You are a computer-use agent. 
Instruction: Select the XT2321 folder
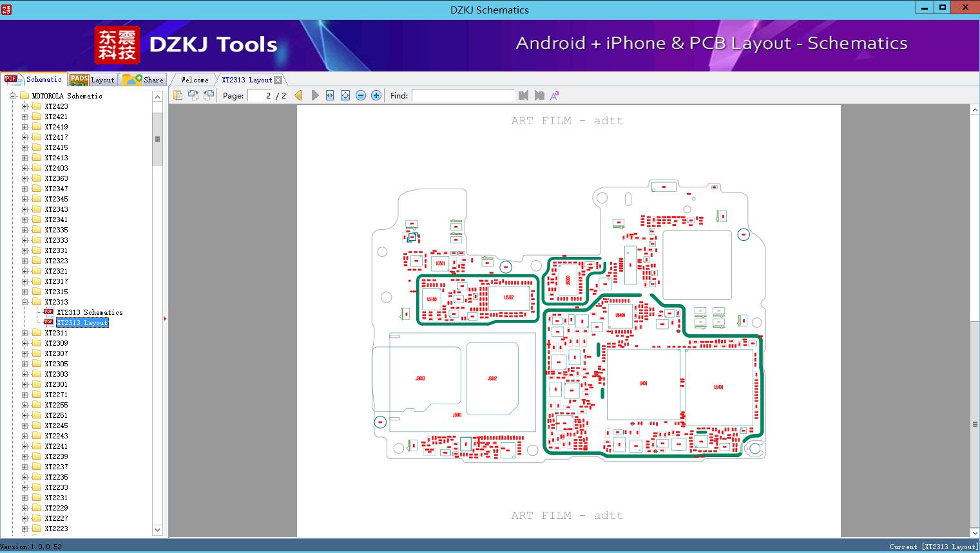56,271
